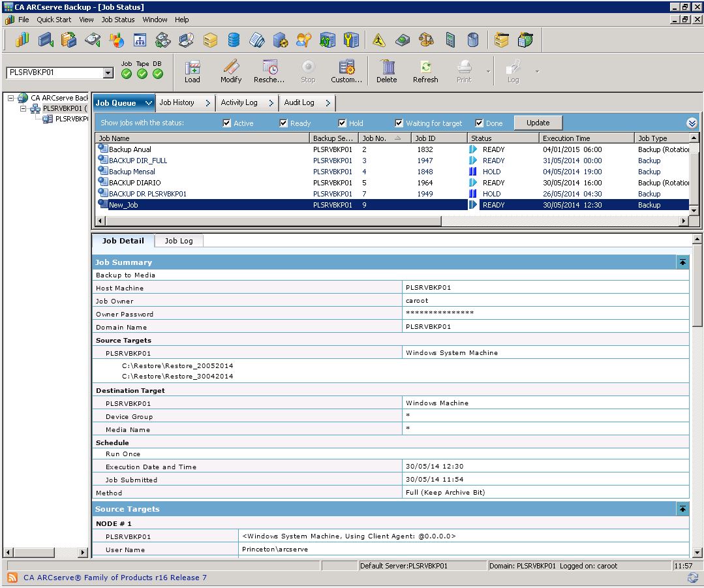
Task: Collapse the CA ARCserve Backup tree node
Action: [11, 98]
